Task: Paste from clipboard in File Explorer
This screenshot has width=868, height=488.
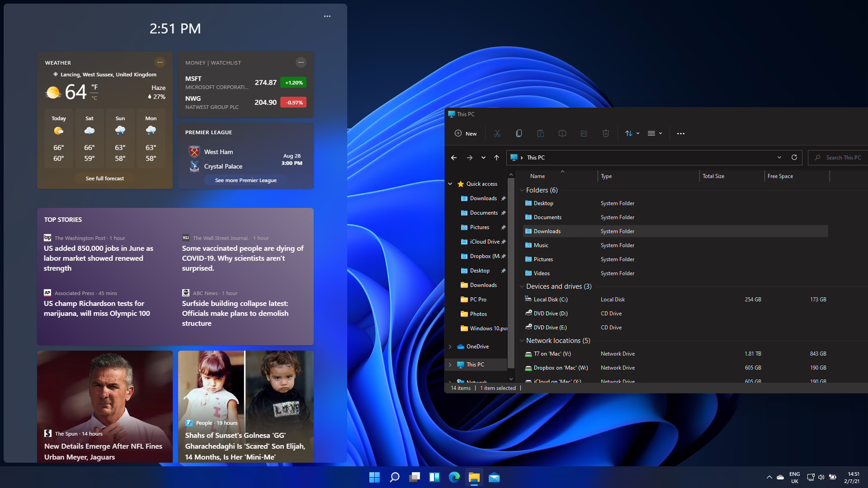Action: [x=540, y=133]
